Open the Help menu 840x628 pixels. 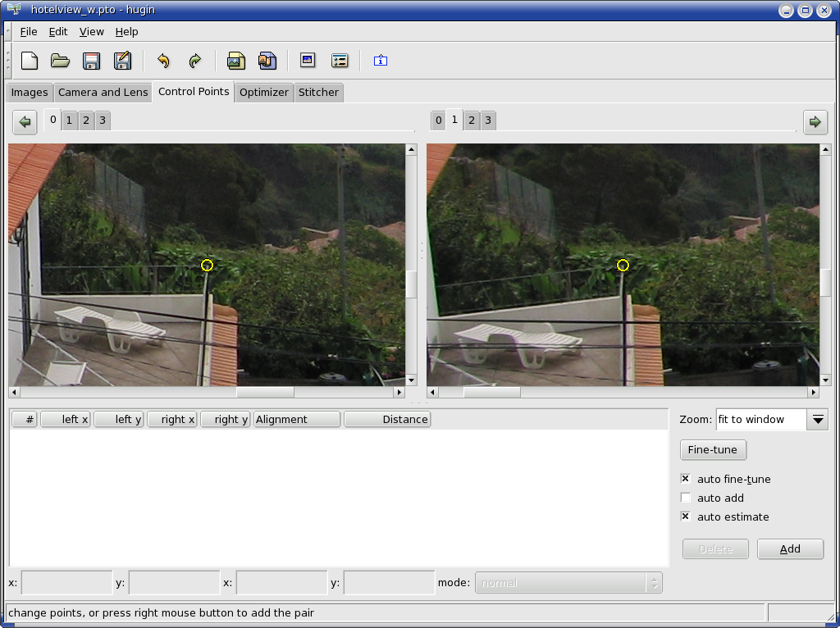click(x=126, y=32)
